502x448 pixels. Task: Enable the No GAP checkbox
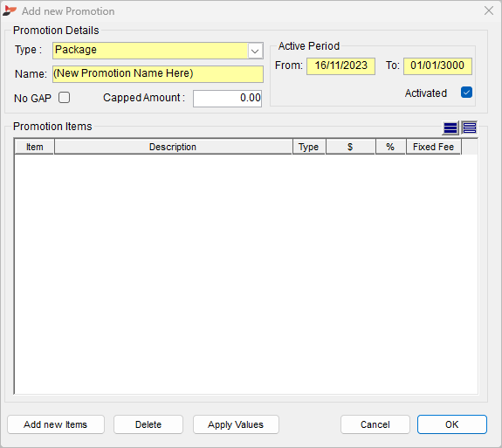(x=64, y=97)
